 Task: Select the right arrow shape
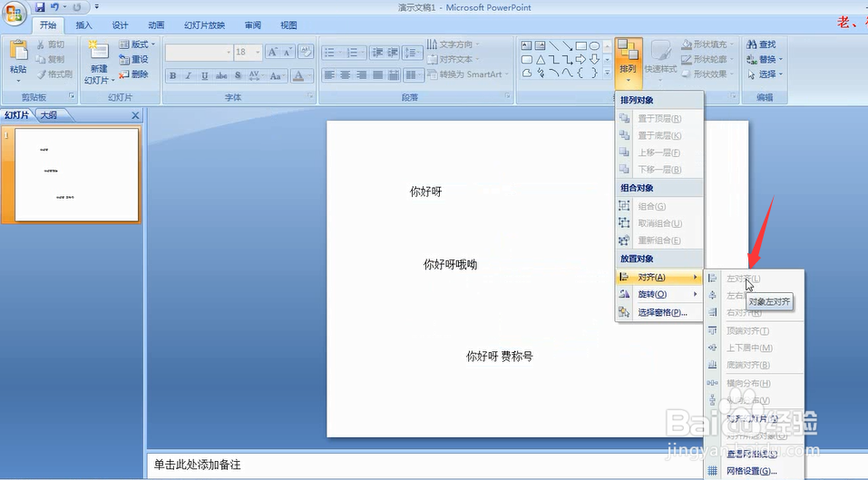[x=580, y=59]
